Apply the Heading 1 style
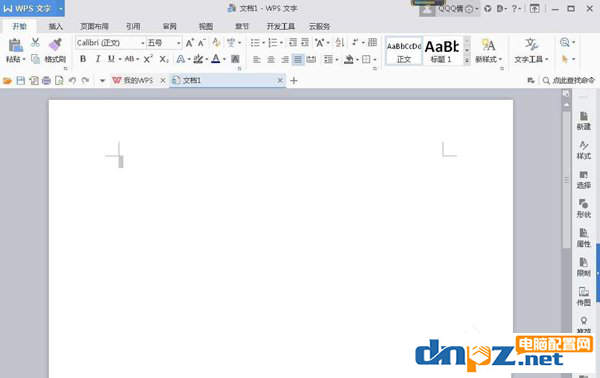This screenshot has width=600, height=378. (442, 51)
